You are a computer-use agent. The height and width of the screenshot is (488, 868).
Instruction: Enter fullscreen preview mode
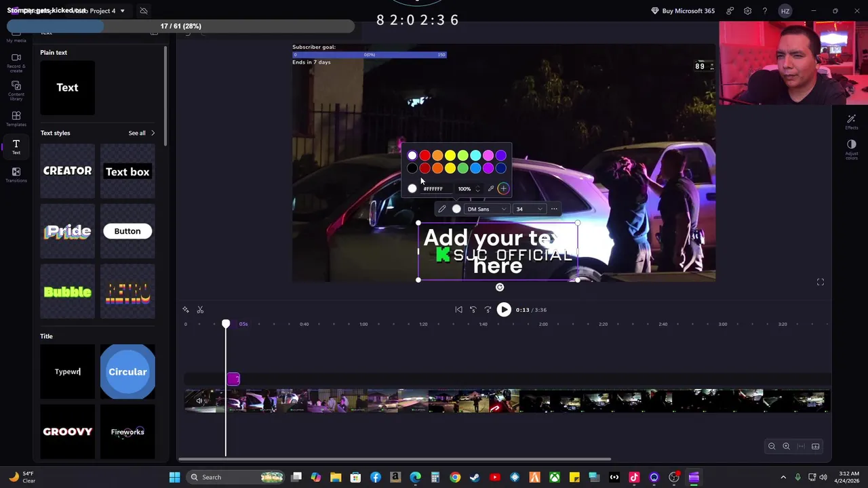(x=821, y=282)
